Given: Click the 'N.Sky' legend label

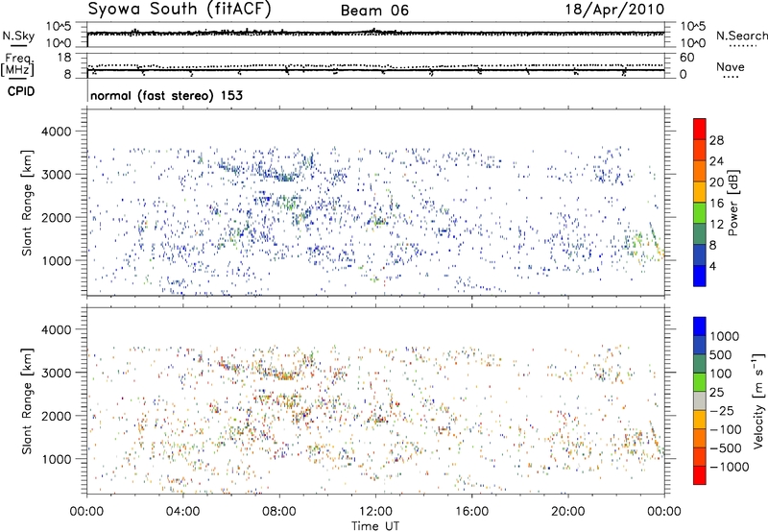Looking at the screenshot, I should tap(18, 36).
